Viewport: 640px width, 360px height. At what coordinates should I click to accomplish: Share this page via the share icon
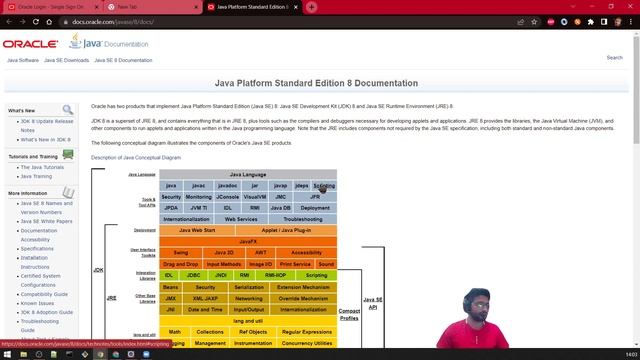tap(520, 22)
